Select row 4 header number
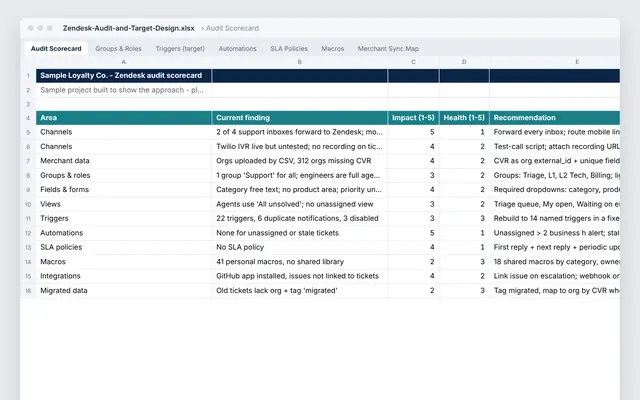The image size is (640, 400). pyautogui.click(x=28, y=118)
